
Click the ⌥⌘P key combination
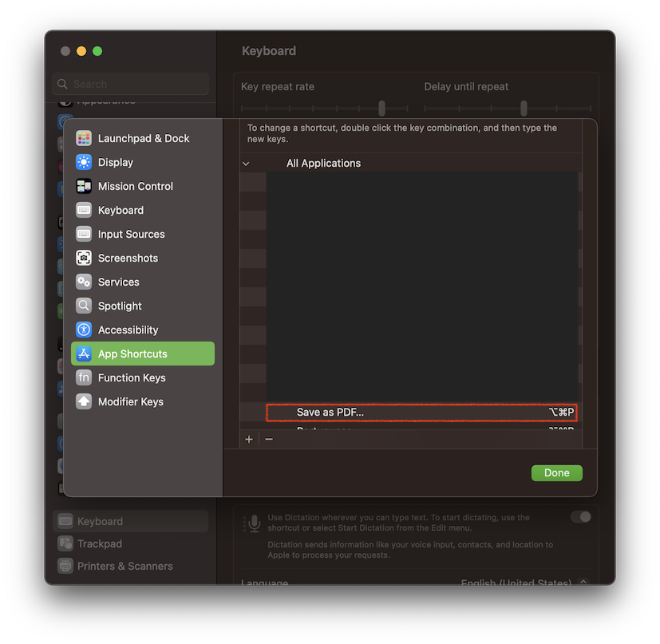point(561,413)
